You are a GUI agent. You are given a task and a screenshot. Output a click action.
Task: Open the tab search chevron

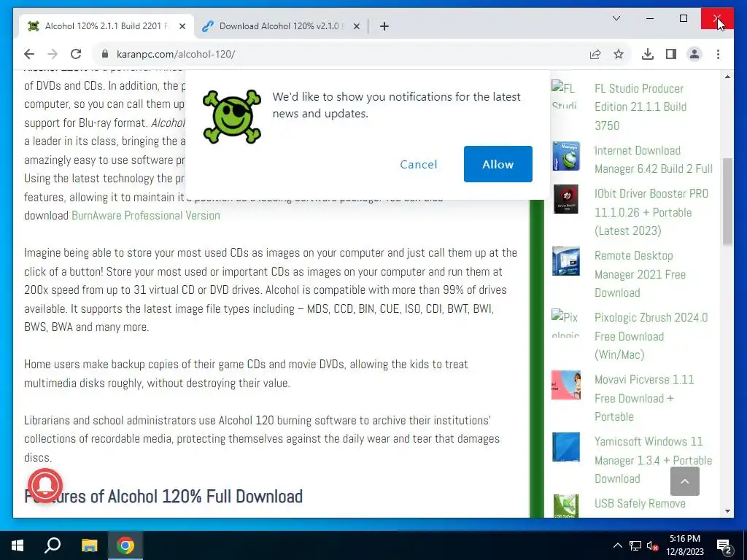coord(616,18)
